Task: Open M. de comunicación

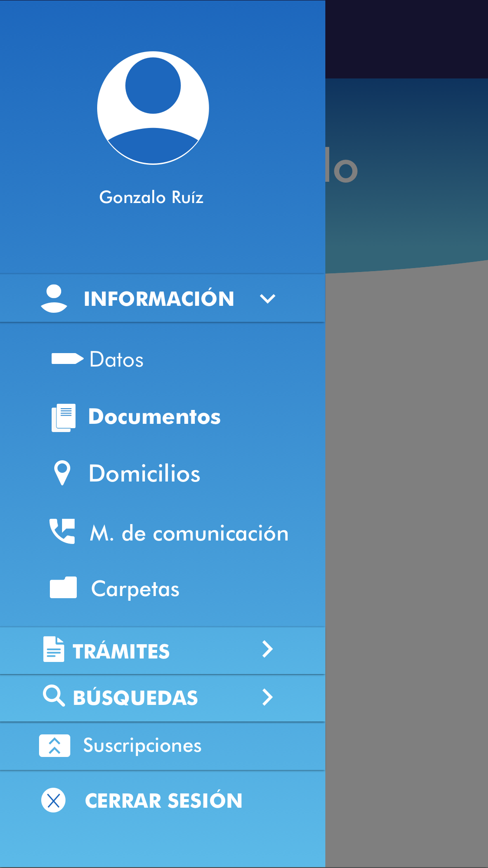Action: tap(189, 533)
